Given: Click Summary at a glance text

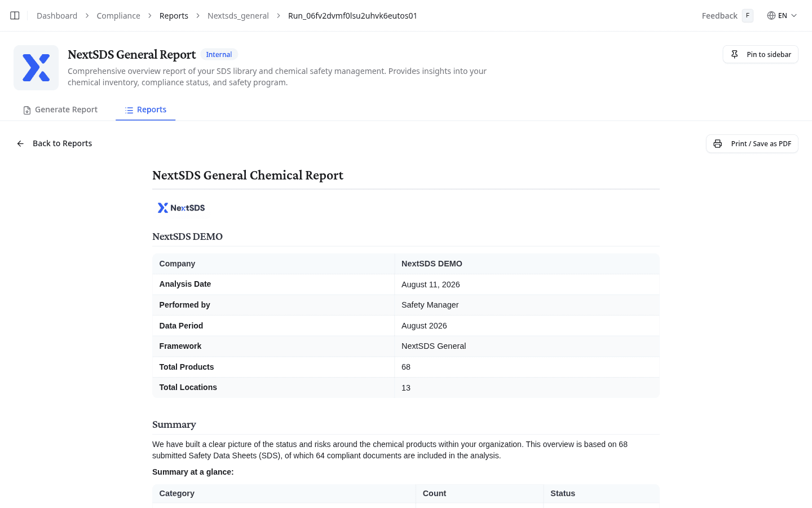Looking at the screenshot, I should point(193,472).
